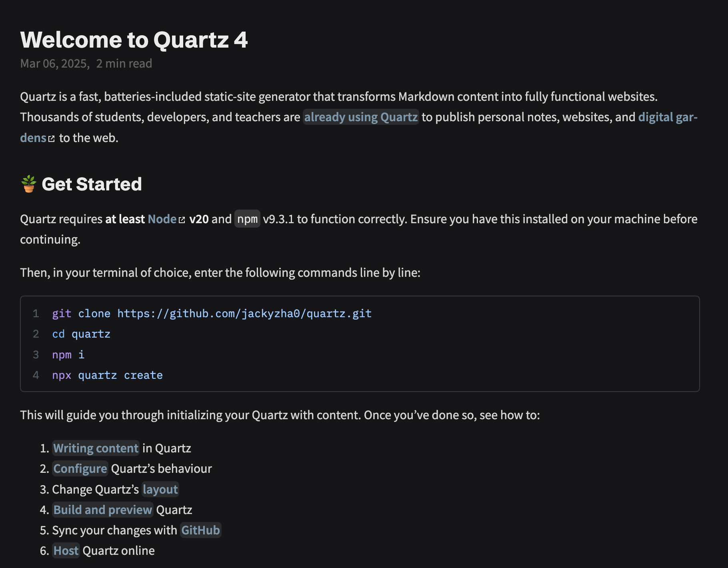Open the 'Writing content' link
The width and height of the screenshot is (728, 568).
[96, 448]
